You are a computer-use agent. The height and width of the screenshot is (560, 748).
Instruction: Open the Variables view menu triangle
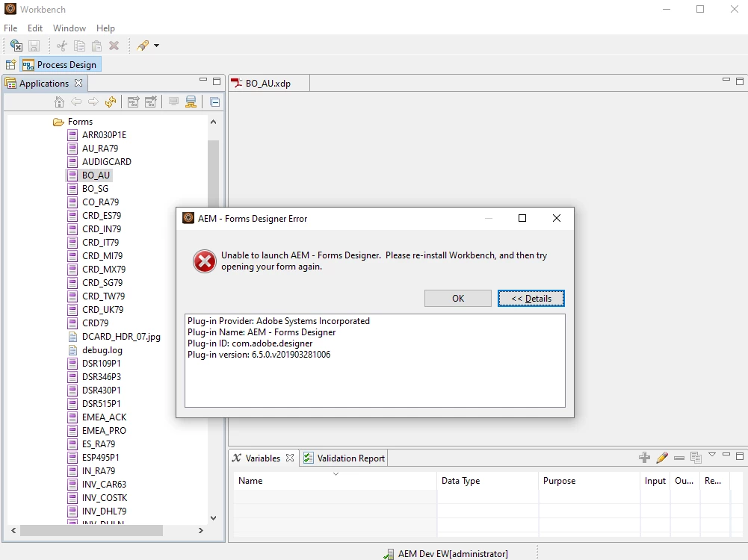[712, 455]
